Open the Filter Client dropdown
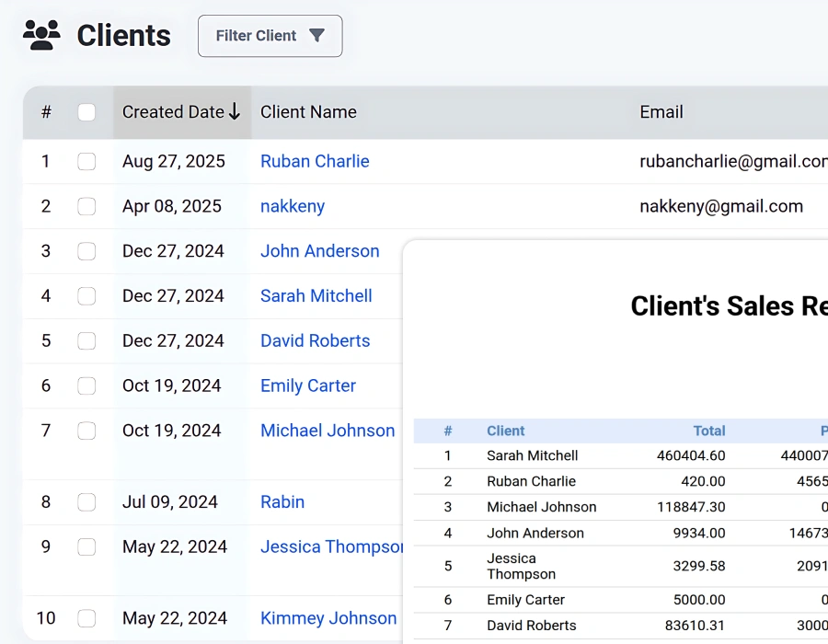Viewport: 828px width, 644px height. pyautogui.click(x=270, y=36)
